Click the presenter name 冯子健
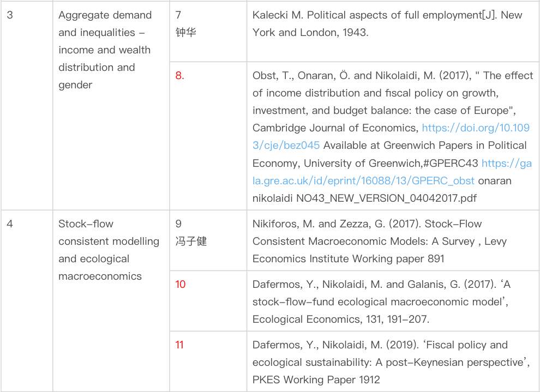Screen dimensions: 540x392 click(191, 242)
